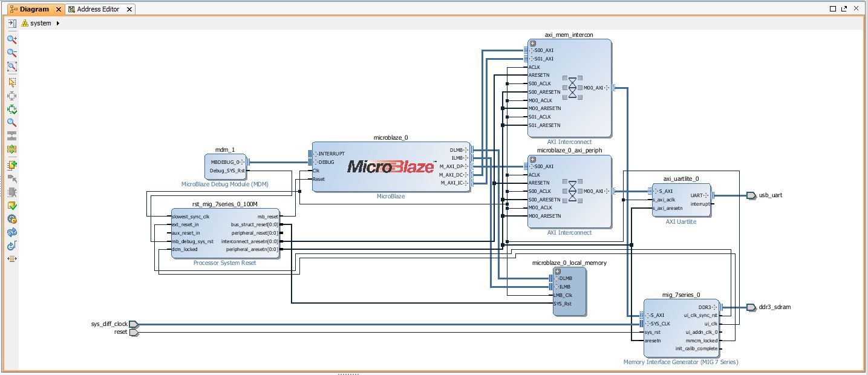The image size is (868, 375).
Task: Click the Optimize Routing icon below Regenerate
Action: point(11,246)
